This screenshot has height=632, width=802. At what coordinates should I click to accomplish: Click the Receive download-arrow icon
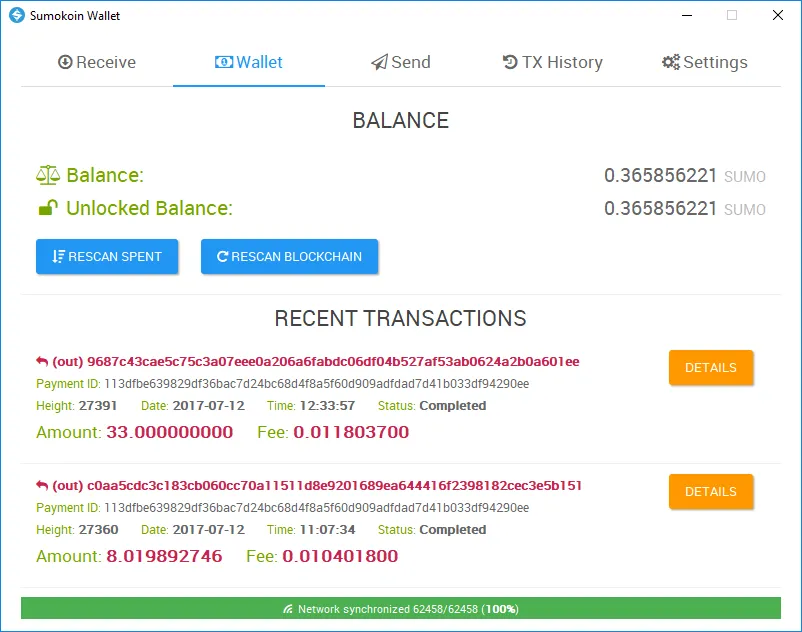point(65,62)
